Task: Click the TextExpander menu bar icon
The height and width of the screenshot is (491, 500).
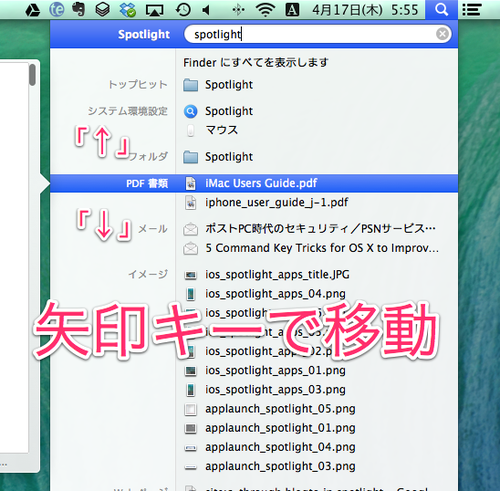Action: [56, 10]
